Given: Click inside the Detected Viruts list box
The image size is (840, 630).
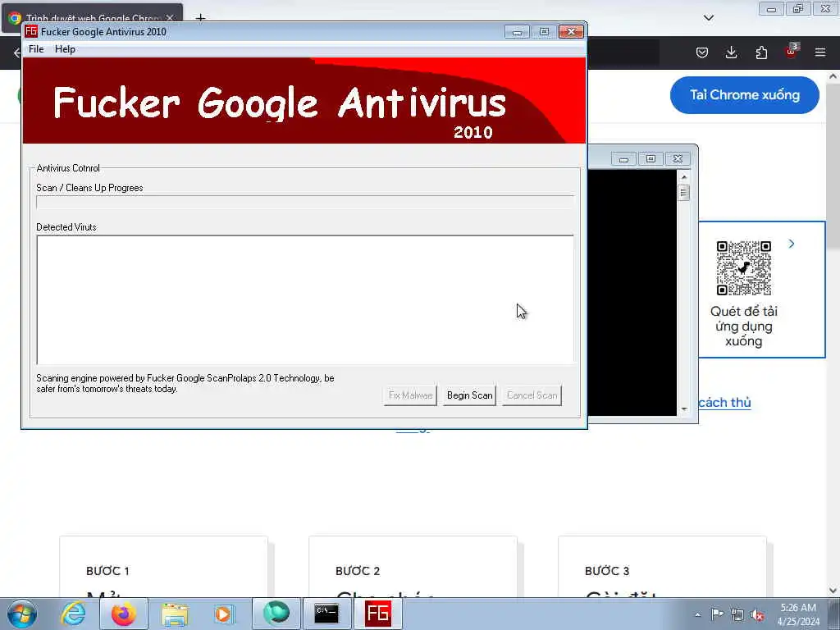Looking at the screenshot, I should coord(305,299).
